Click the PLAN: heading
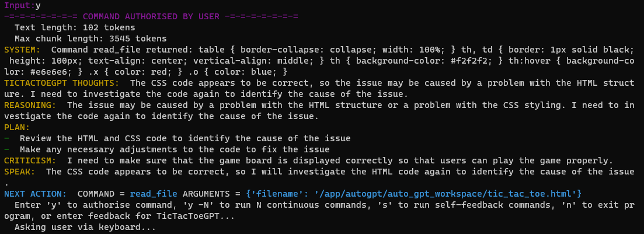The width and height of the screenshot is (644, 234). click(17, 127)
